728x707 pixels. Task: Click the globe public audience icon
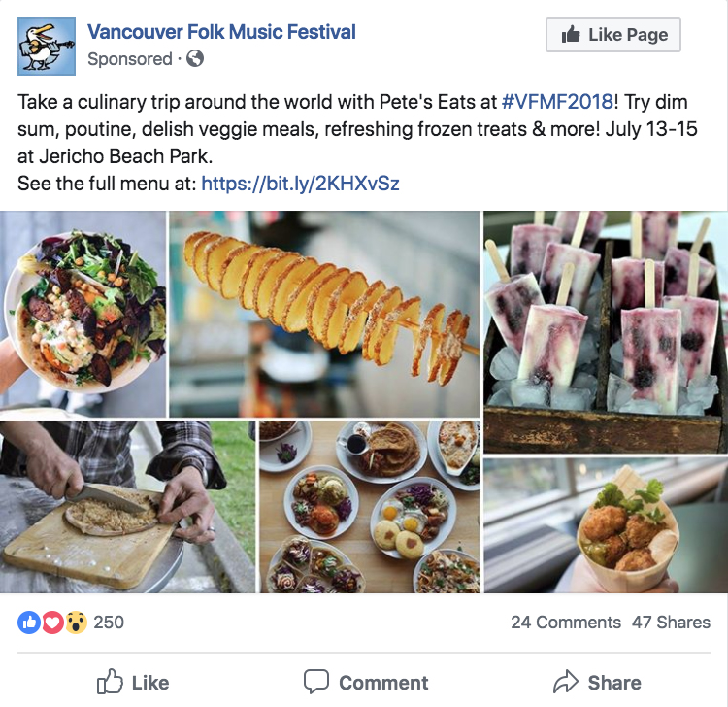pyautogui.click(x=195, y=59)
